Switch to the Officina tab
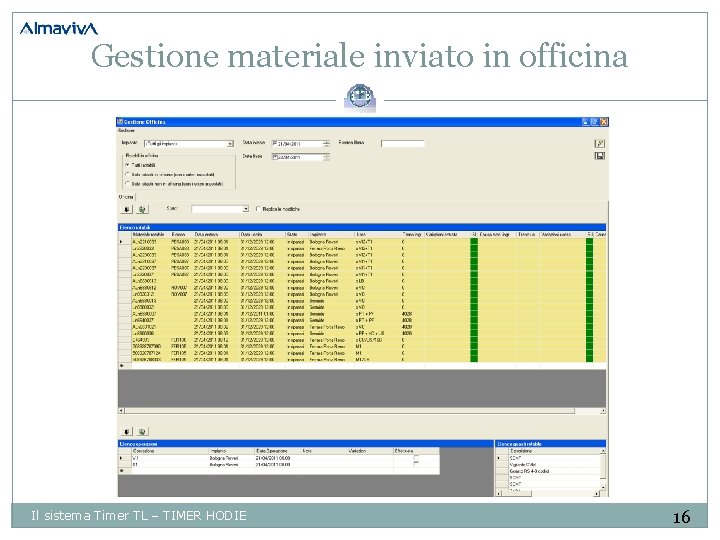720x540 pixels. click(x=126, y=197)
